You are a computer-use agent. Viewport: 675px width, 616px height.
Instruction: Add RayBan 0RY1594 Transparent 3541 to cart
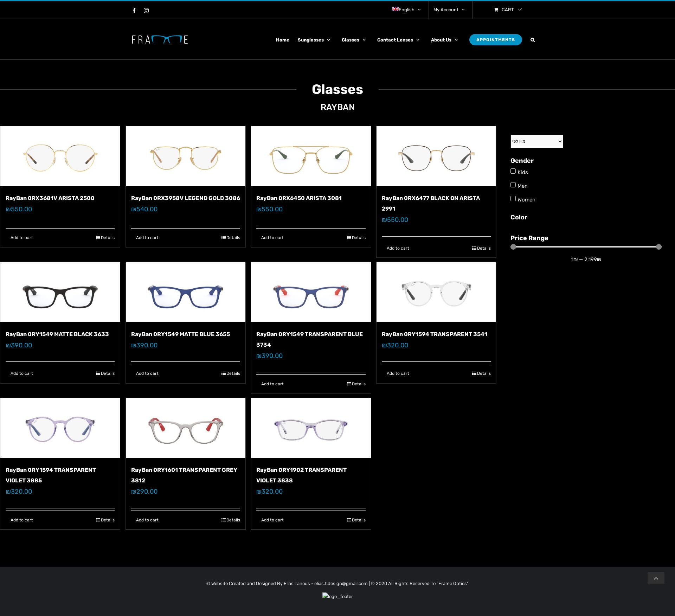(398, 373)
